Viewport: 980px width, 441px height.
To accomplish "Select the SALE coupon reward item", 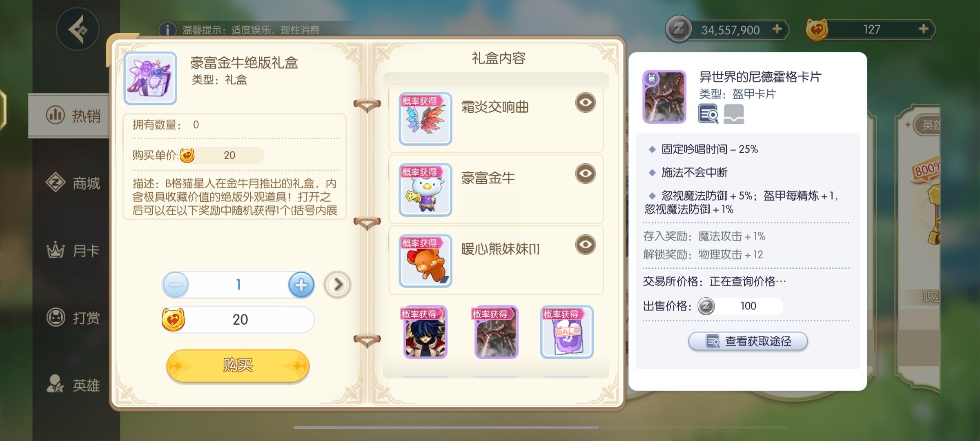I will 567,332.
